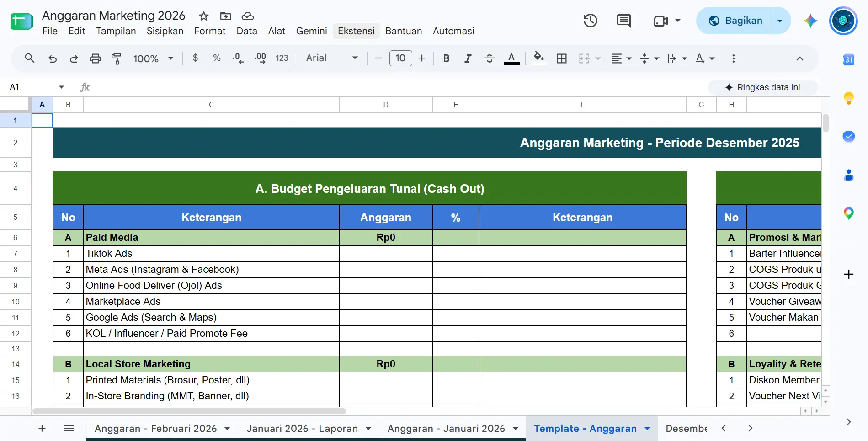This screenshot has width=868, height=441.
Task: Open Template - Anggaran tab menu arrow
Action: coord(647,429)
